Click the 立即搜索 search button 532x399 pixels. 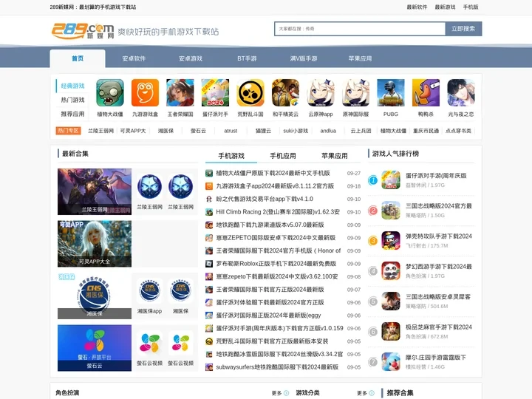pos(463,29)
